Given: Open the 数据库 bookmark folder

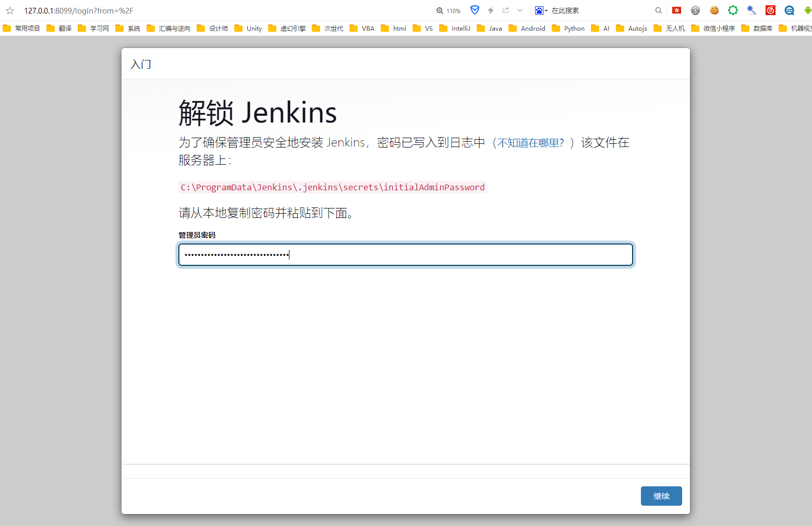Looking at the screenshot, I should [757, 28].
